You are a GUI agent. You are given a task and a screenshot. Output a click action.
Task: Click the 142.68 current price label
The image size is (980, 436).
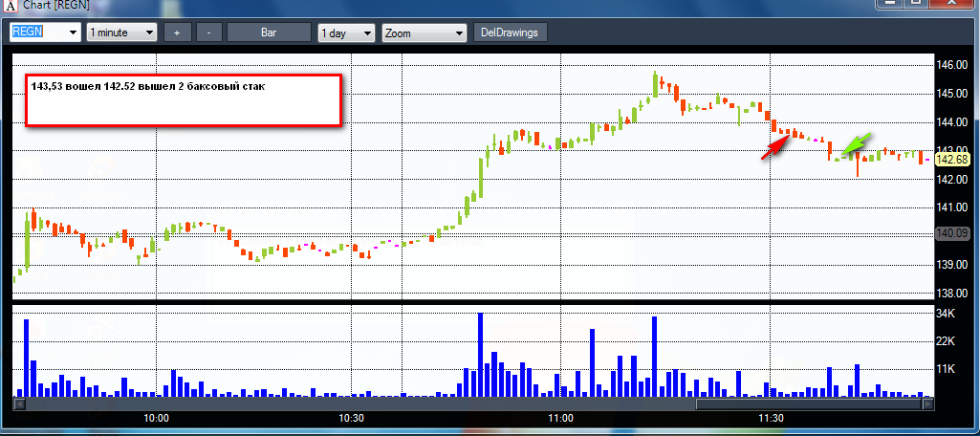tap(952, 160)
